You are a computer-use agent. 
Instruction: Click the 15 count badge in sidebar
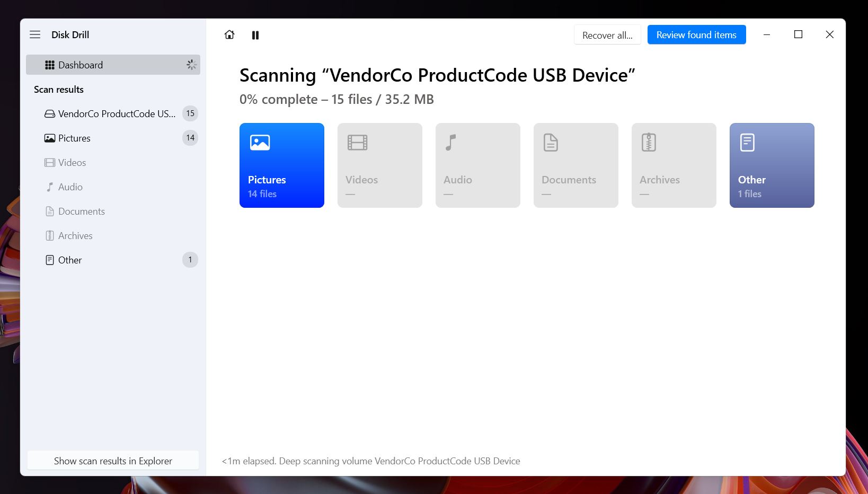pos(190,113)
